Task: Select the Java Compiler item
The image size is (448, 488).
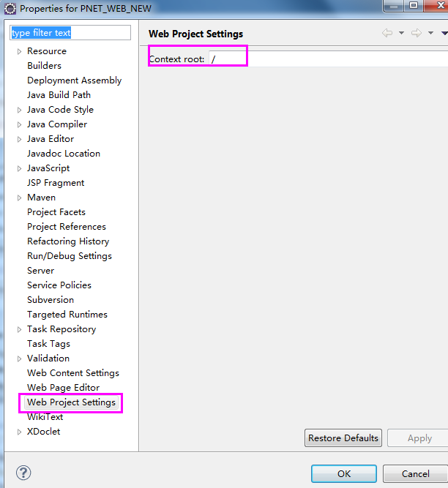Action: click(57, 124)
